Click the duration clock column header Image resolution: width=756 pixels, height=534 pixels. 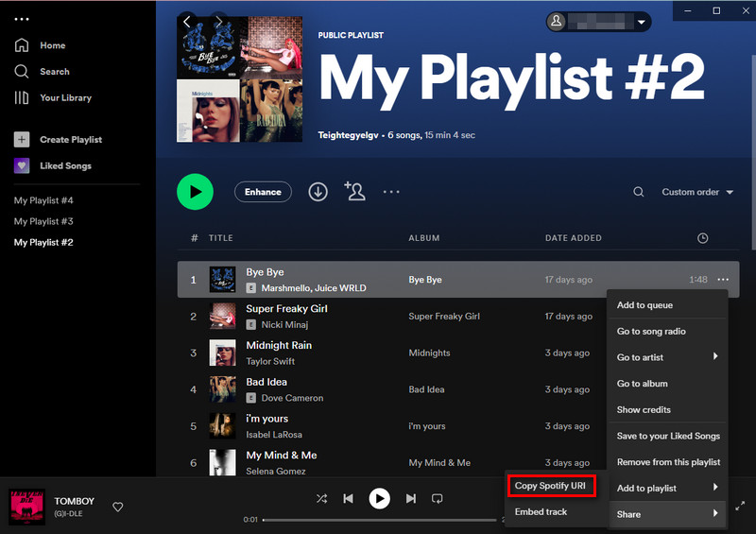tap(702, 238)
